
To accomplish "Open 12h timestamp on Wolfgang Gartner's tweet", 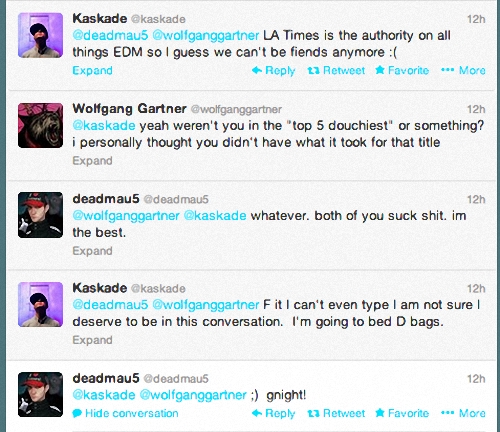I will coord(476,109).
